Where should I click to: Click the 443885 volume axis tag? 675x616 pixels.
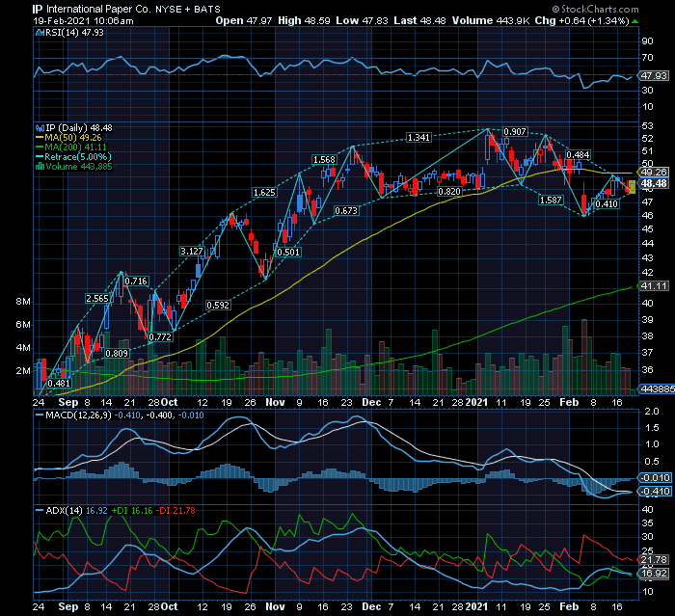[657, 388]
